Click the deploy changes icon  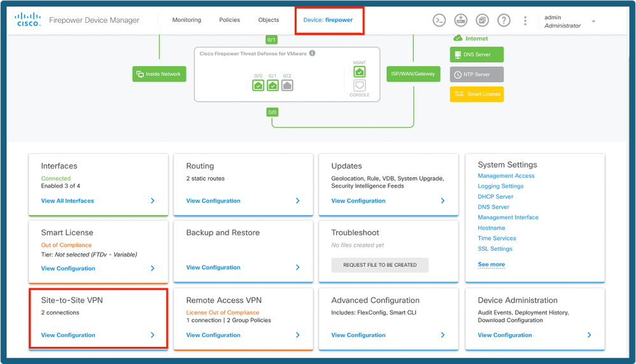pos(460,20)
